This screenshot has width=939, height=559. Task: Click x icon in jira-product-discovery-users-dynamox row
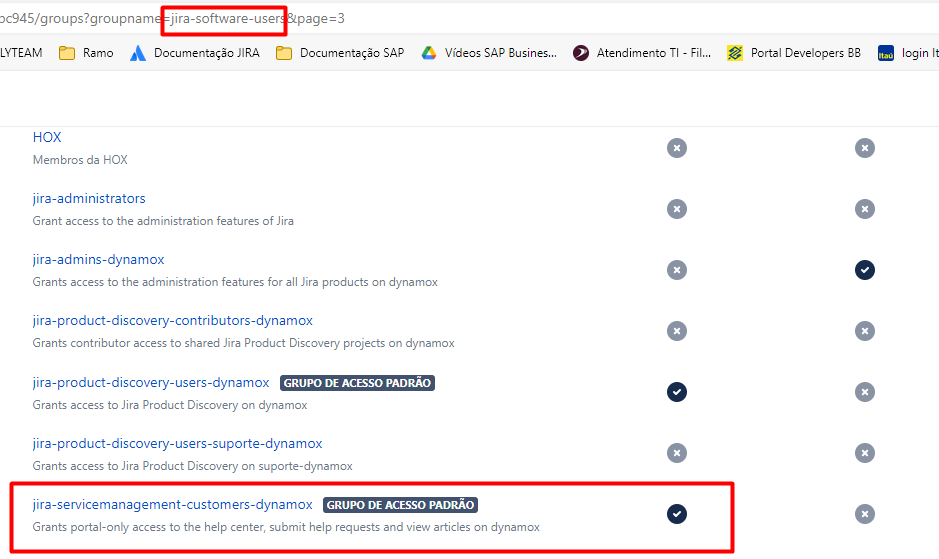click(865, 392)
